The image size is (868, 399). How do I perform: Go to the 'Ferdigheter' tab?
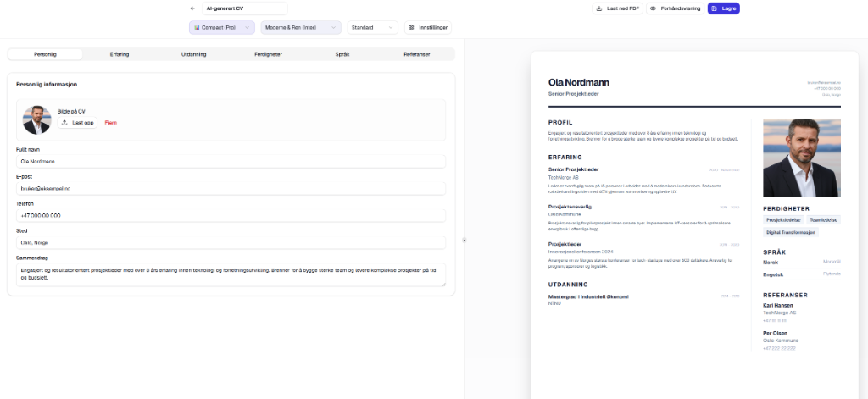269,54
